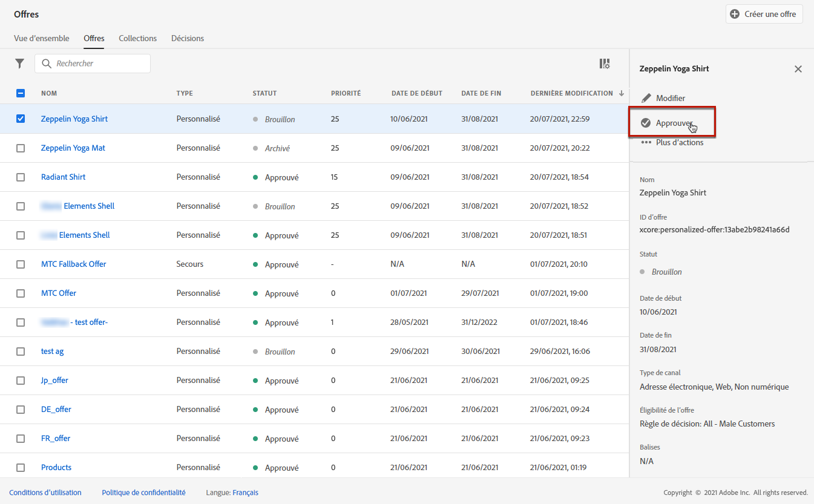Image resolution: width=814 pixels, height=504 pixels.
Task: Approve the offer via Approuver checkmark
Action: point(646,123)
